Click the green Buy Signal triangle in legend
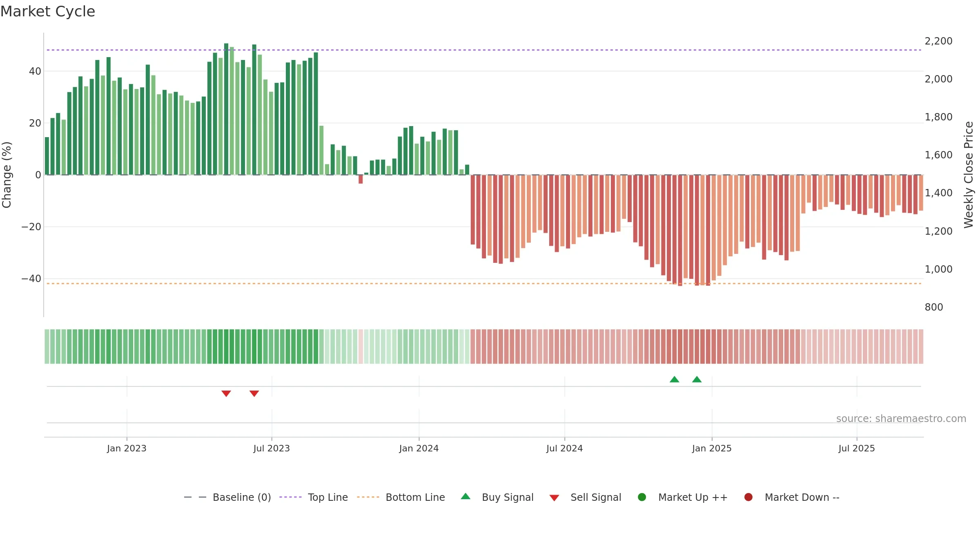Screen dimensions: 980x551 465,496
